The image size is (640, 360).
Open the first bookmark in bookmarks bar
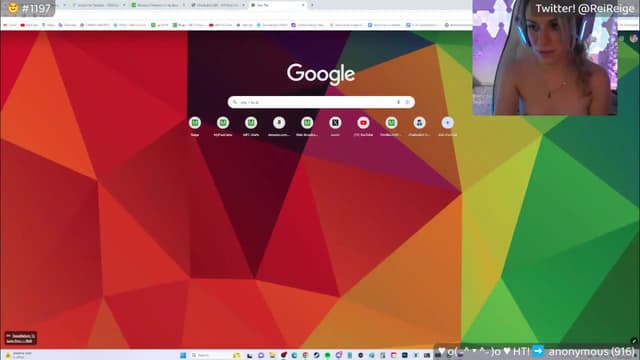tap(11, 25)
